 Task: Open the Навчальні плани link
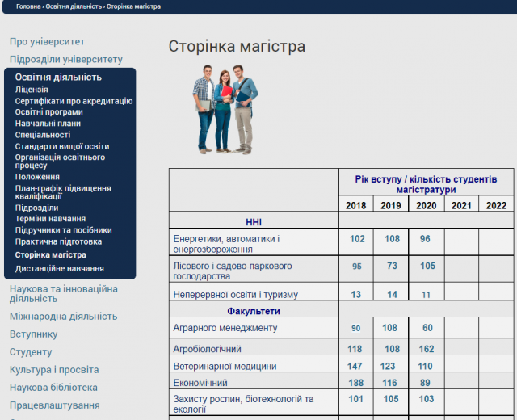pyautogui.click(x=48, y=124)
